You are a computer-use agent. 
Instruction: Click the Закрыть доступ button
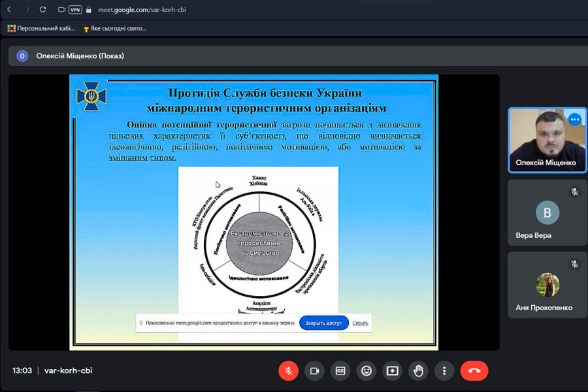[323, 323]
